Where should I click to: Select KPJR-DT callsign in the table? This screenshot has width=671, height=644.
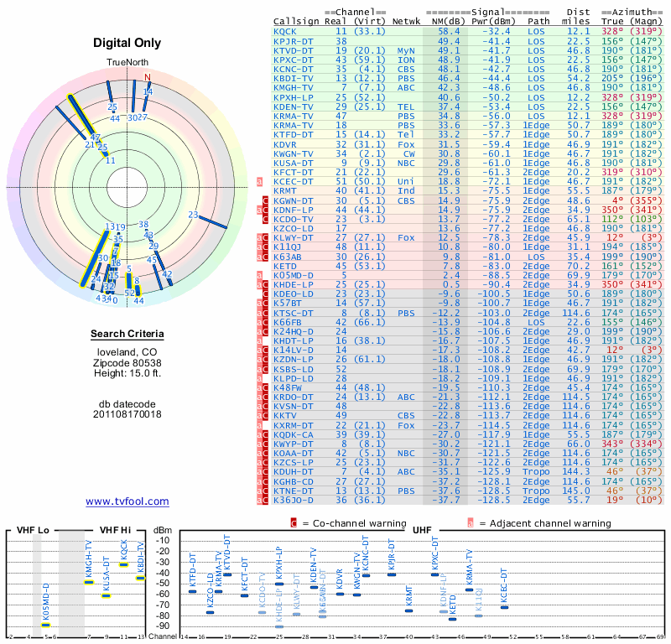[294, 41]
